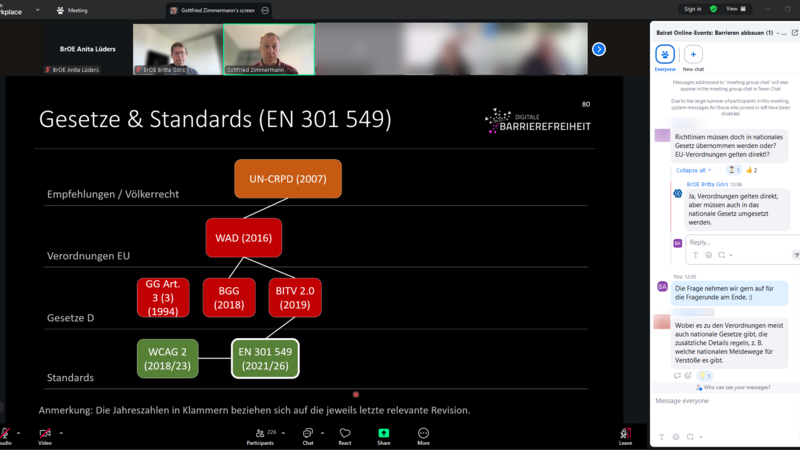Viewport: 800px width, 450px height.
Task: Open the More options menu
Action: click(423, 433)
